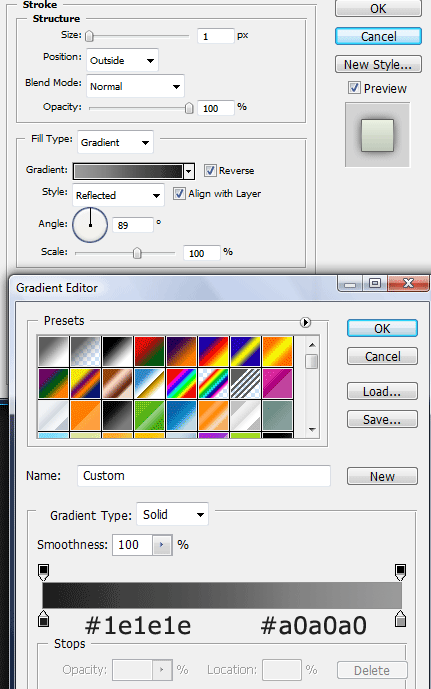Pick the transparent stripes gradient preset
Viewport: 431px width, 689px height.
click(x=245, y=383)
